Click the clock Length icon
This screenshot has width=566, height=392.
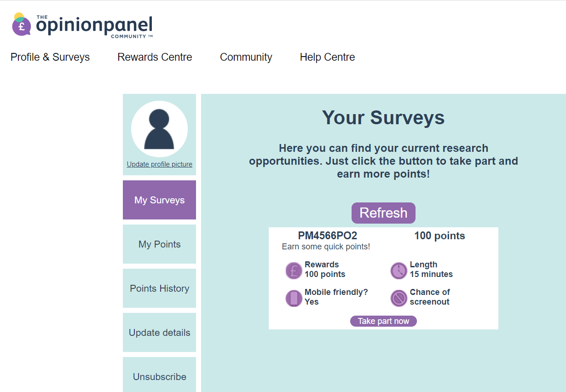click(x=399, y=271)
